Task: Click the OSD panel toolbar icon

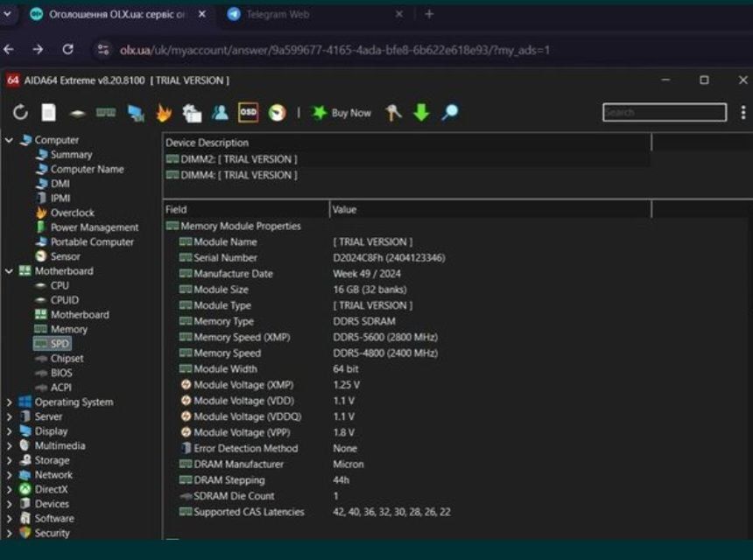Action: [x=249, y=112]
